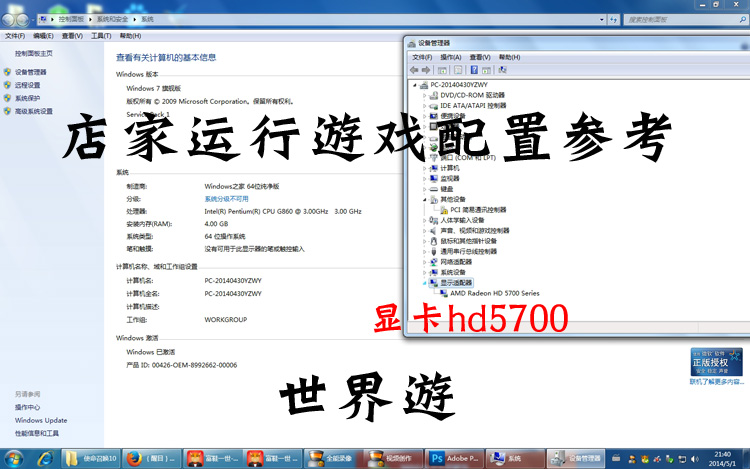
Task: Open 操作中心 link in sidebar
Action: pyautogui.click(x=27, y=407)
